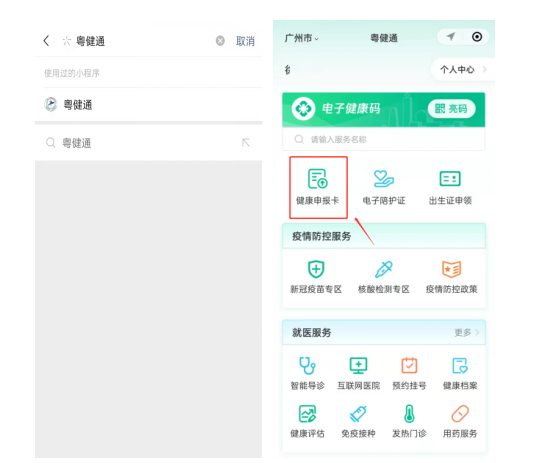Viewport: 540px width, 463px height.
Task: Expand 更多 in 就医服务 section
Action: click(x=467, y=332)
